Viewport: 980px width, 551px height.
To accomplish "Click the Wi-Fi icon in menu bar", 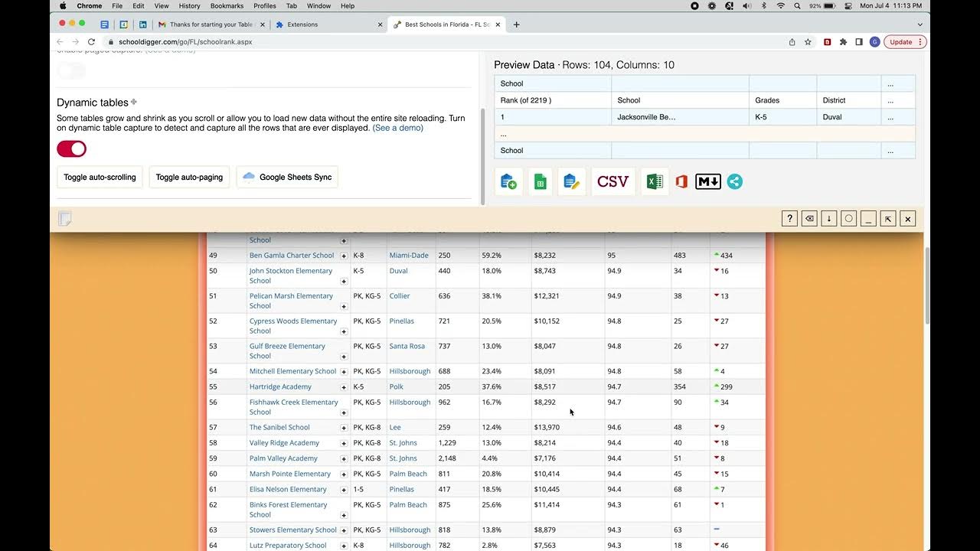I will pyautogui.click(x=780, y=5).
